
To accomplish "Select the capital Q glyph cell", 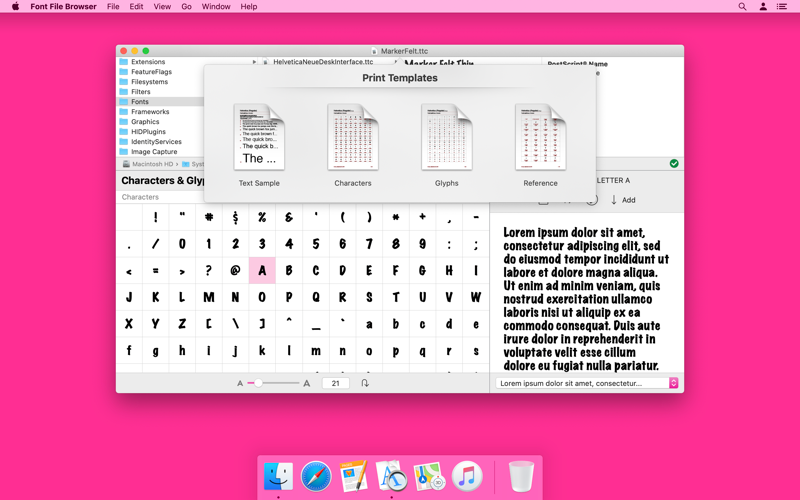I will click(316, 297).
